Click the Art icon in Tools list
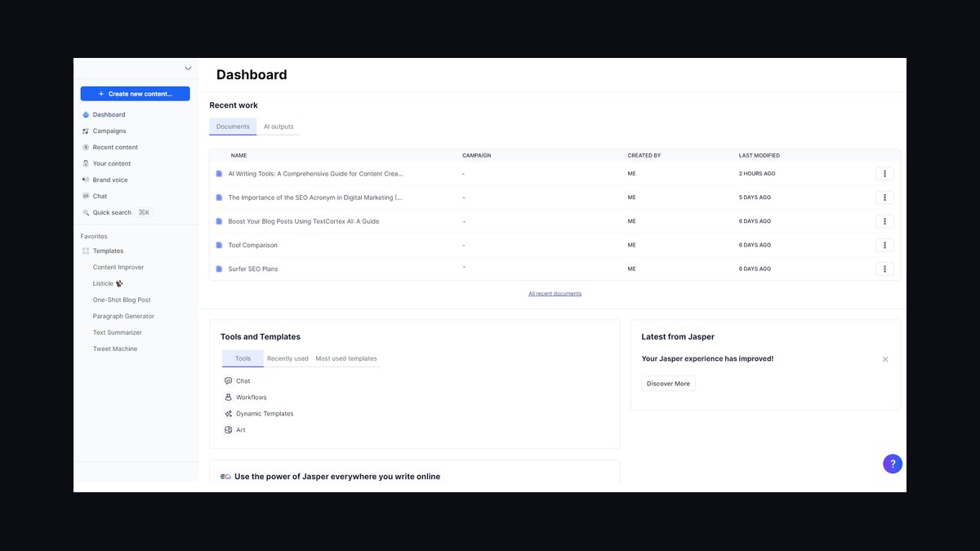The height and width of the screenshot is (551, 980). pyautogui.click(x=228, y=430)
